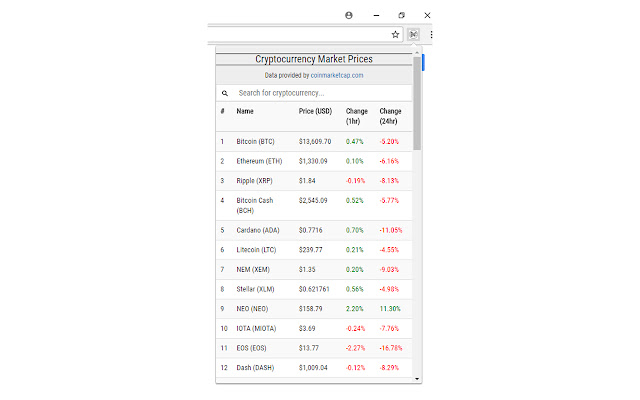Select the Ethereum (ETH) row name

coord(259,161)
